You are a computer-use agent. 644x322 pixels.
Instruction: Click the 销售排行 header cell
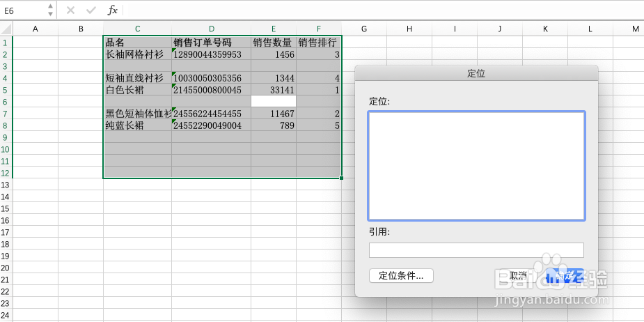click(319, 43)
